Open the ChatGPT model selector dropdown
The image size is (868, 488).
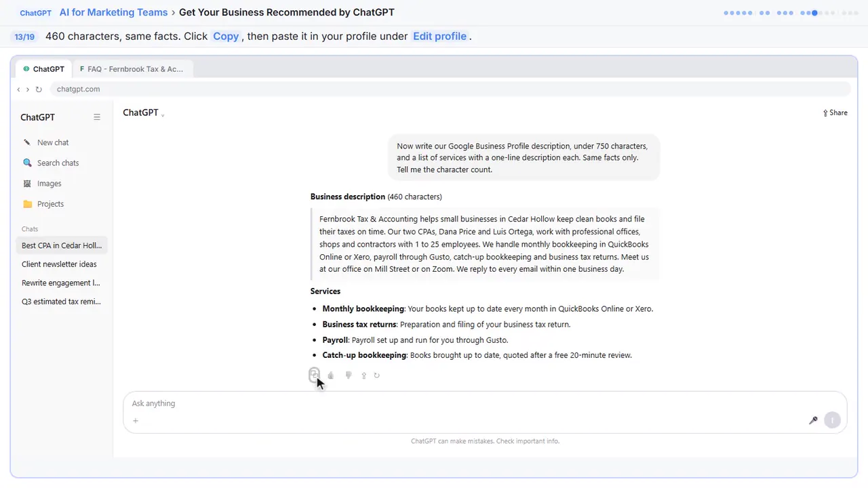click(x=144, y=113)
